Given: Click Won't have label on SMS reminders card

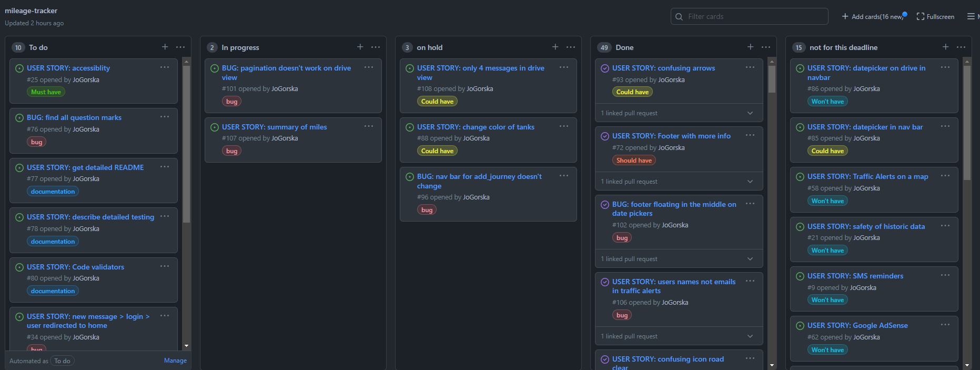Looking at the screenshot, I should pos(827,300).
